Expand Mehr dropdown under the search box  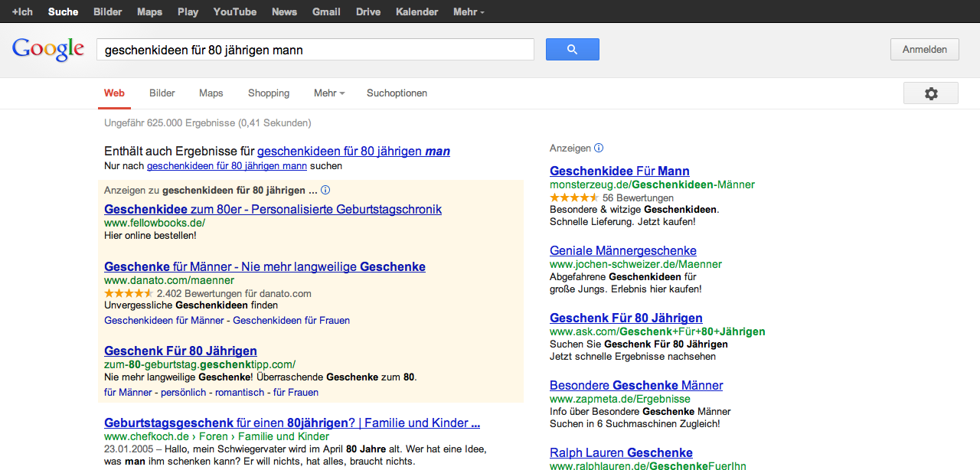pyautogui.click(x=328, y=93)
